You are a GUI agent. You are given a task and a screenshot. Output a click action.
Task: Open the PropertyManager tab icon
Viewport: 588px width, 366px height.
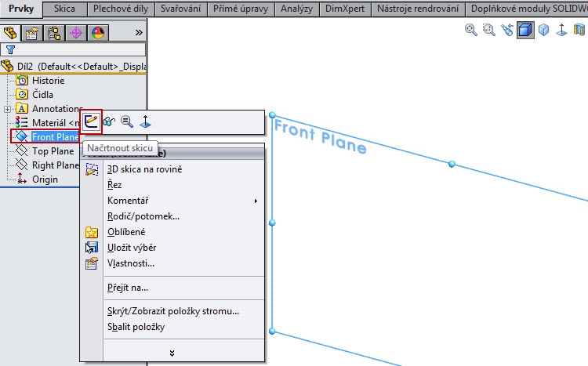[x=32, y=33]
